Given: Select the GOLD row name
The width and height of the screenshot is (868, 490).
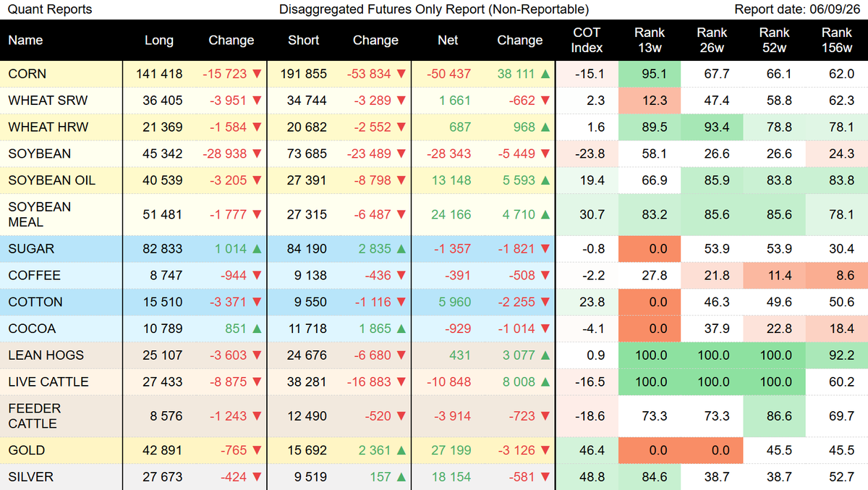Looking at the screenshot, I should [26, 450].
